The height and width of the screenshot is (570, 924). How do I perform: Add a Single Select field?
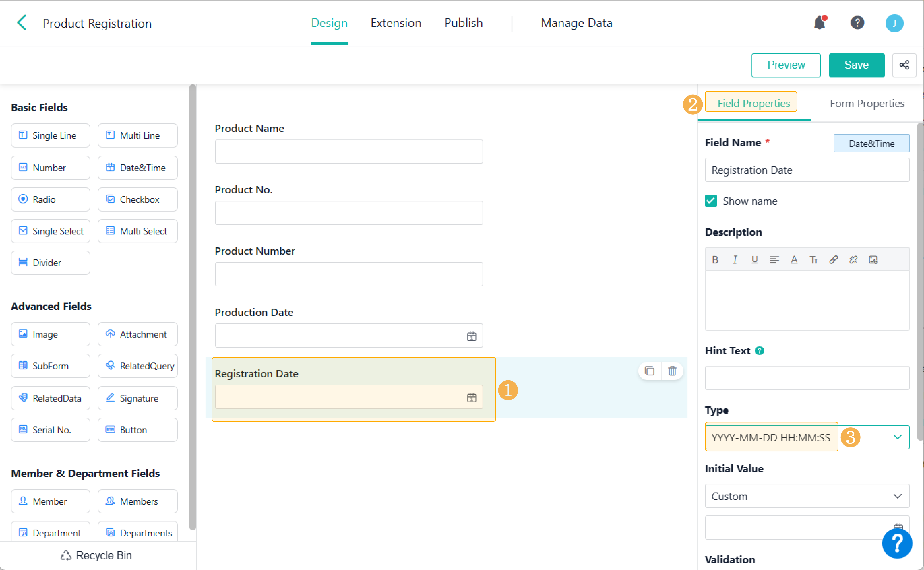point(51,231)
